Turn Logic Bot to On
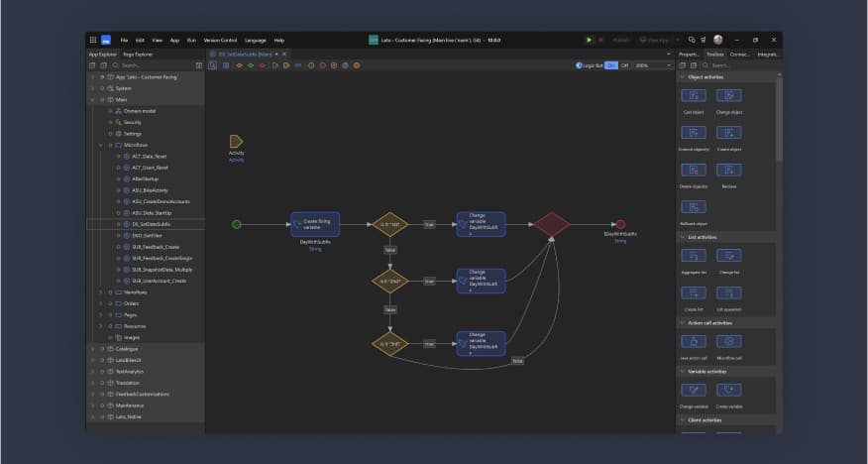The width and height of the screenshot is (868, 464). tap(611, 65)
